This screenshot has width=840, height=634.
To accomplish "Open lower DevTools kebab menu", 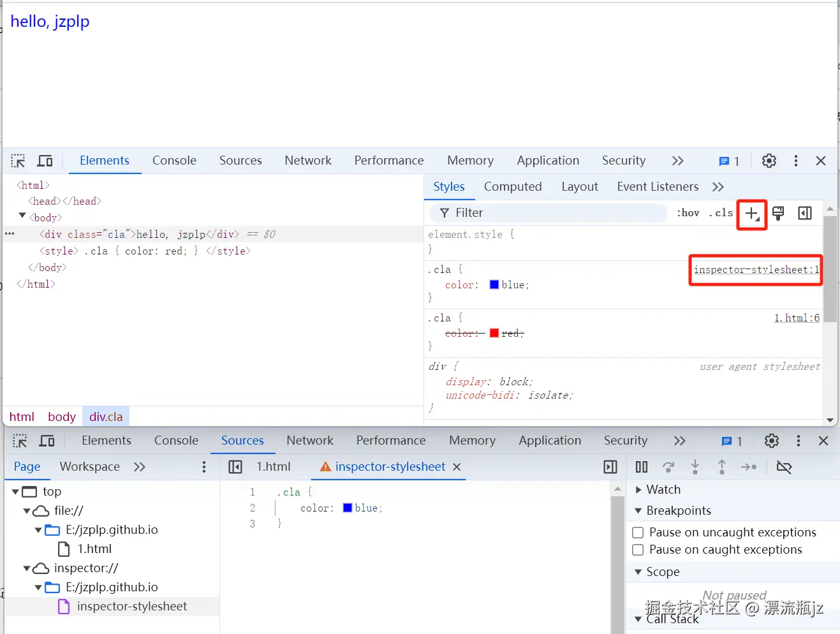I will [x=798, y=441].
